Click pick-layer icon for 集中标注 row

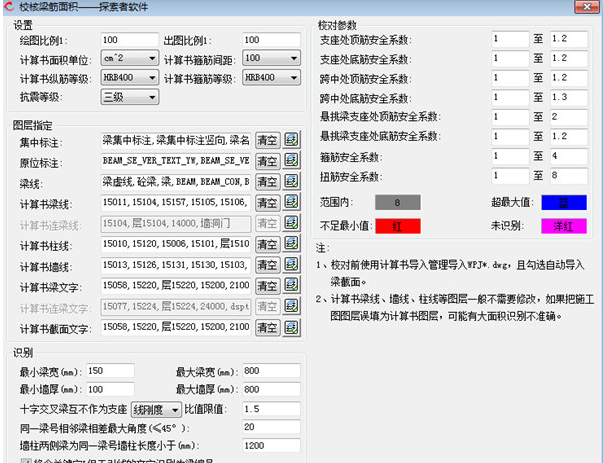(292, 139)
